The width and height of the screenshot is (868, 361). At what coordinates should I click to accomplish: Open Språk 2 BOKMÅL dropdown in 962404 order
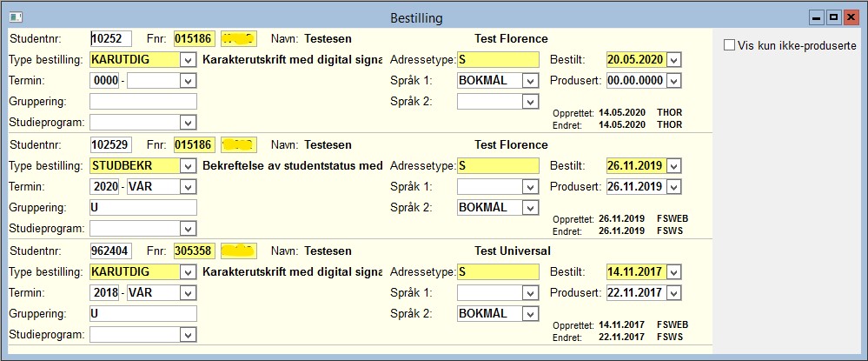point(530,314)
